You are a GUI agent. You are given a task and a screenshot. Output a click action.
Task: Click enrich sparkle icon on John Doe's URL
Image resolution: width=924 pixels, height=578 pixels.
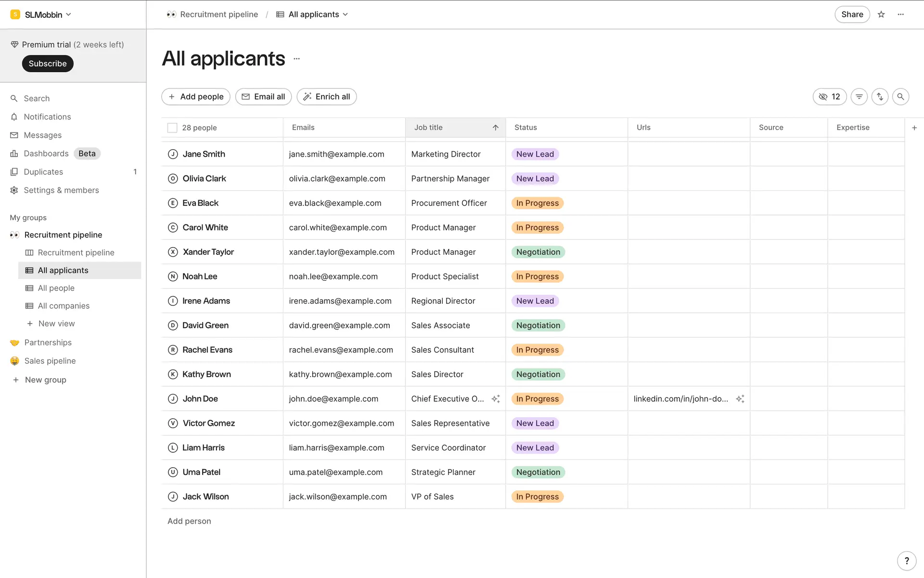pyautogui.click(x=740, y=399)
